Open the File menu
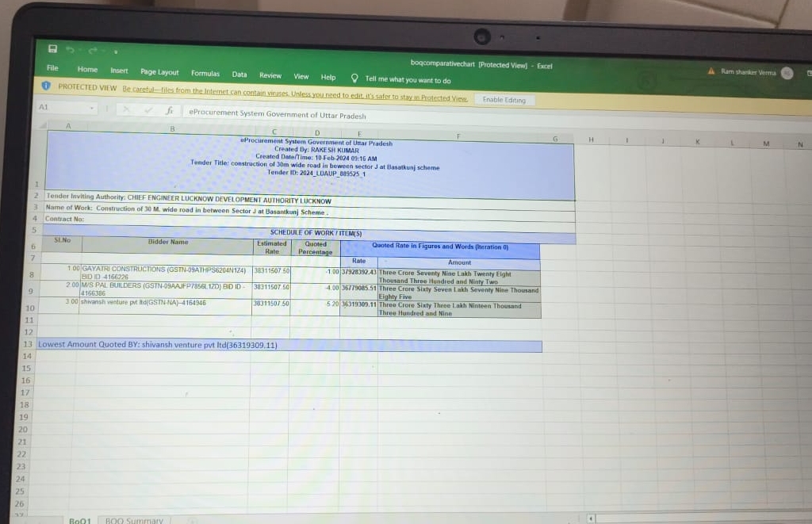The width and height of the screenshot is (812, 524). click(52, 69)
